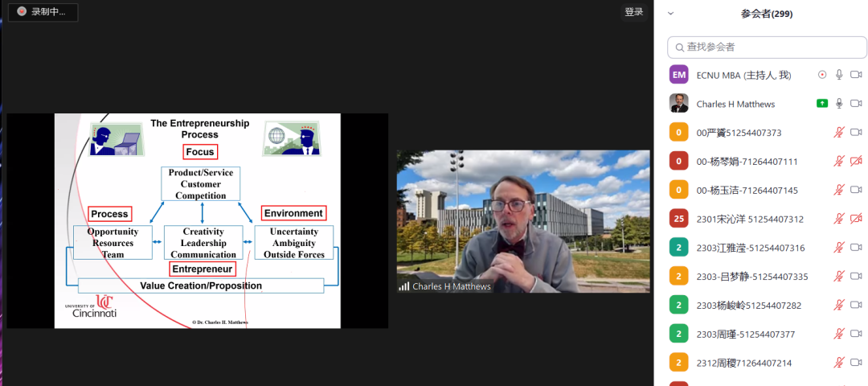Image resolution: width=868 pixels, height=386 pixels.
Task: Click the shared Entrepreneurship Process slide
Action: click(x=197, y=221)
